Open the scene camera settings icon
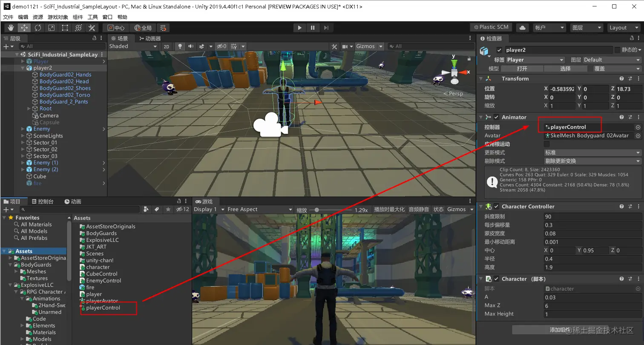 tap(345, 46)
